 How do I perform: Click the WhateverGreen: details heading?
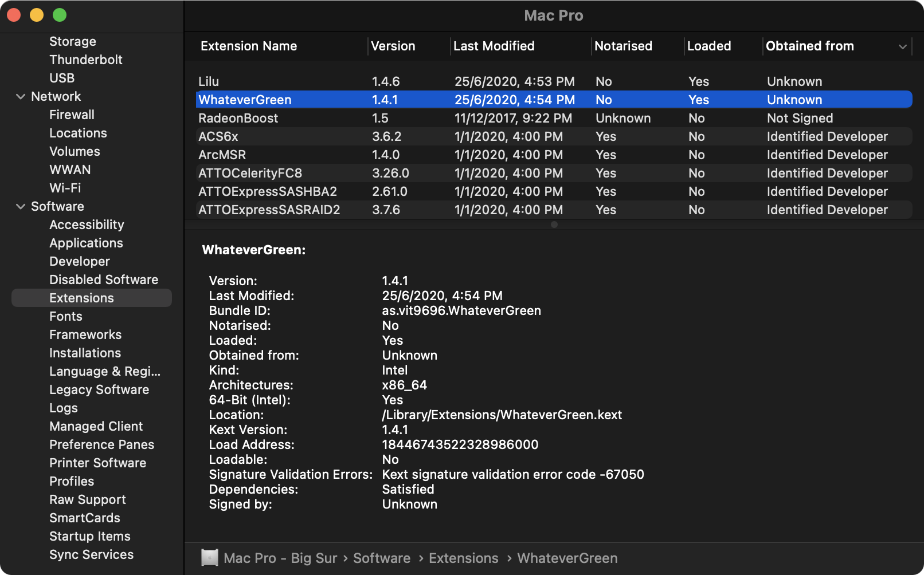coord(254,250)
